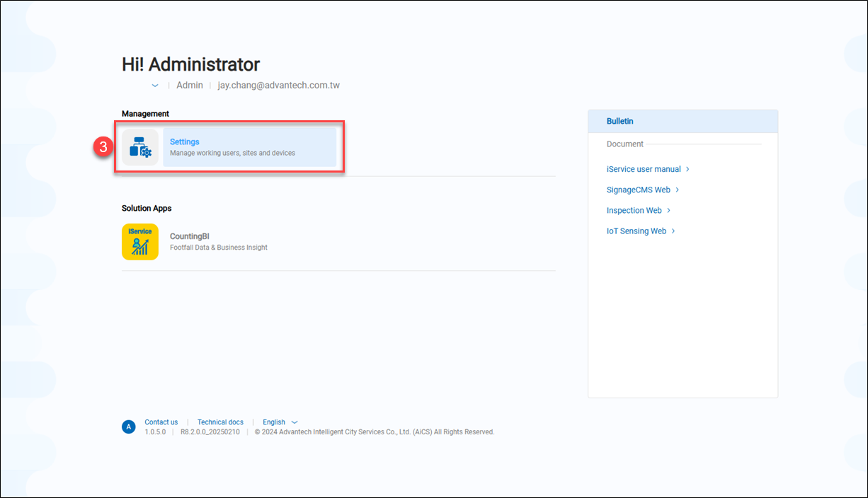The width and height of the screenshot is (868, 498).
Task: Open Settings via the organization management icon
Action: [x=139, y=146]
